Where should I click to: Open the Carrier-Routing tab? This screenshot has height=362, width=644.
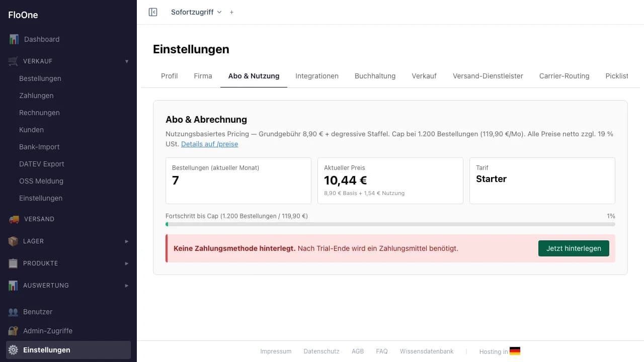564,76
